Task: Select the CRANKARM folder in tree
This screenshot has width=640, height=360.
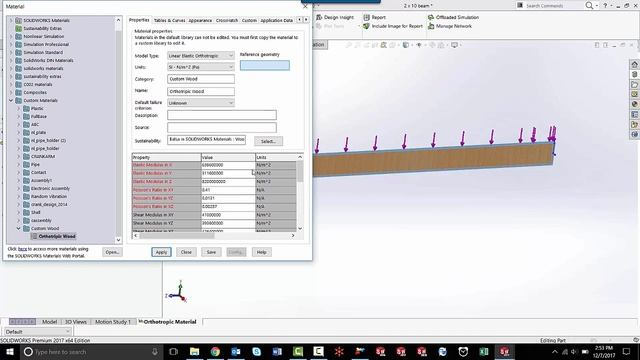Action: tap(43, 156)
